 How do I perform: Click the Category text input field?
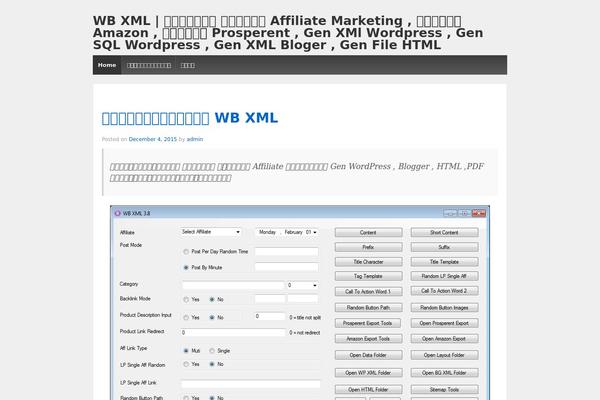point(233,285)
